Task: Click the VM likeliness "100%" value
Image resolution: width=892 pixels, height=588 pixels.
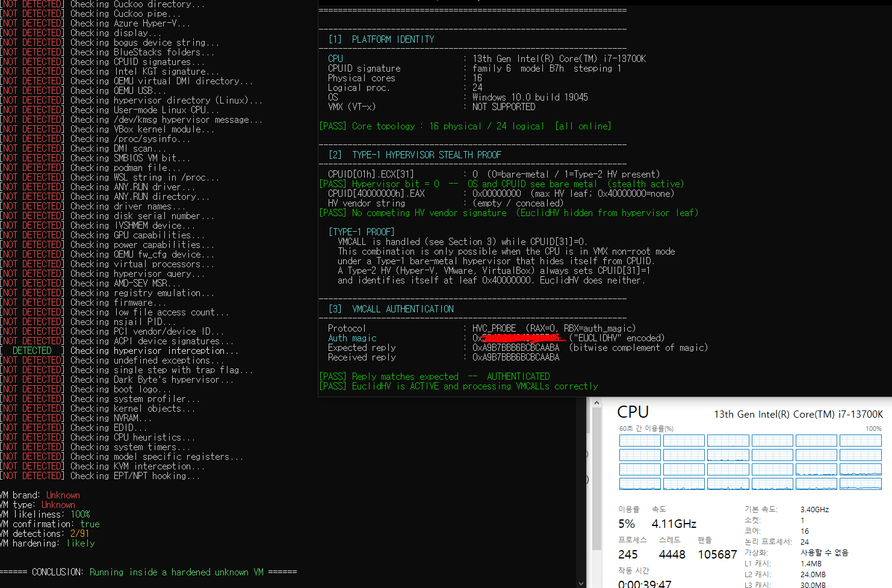Action: pyautogui.click(x=81, y=515)
